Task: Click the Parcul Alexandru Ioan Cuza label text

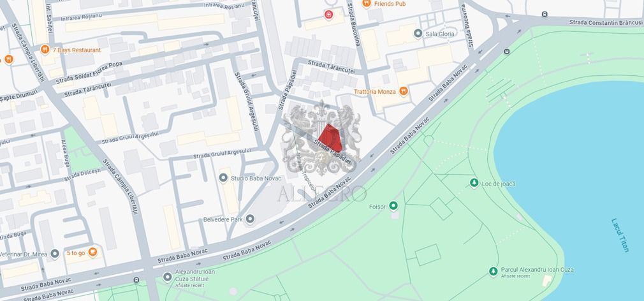Action: (538, 270)
